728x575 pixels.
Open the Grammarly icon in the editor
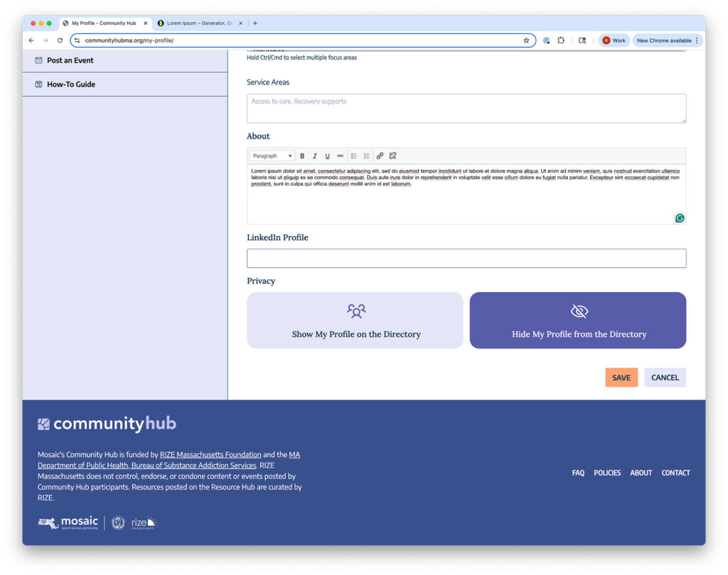[680, 218]
